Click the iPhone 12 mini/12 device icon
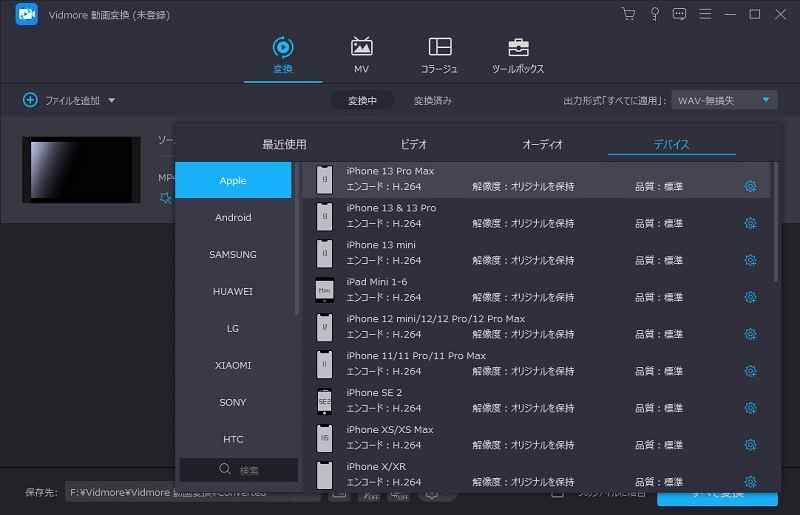The image size is (800, 515). [x=324, y=327]
